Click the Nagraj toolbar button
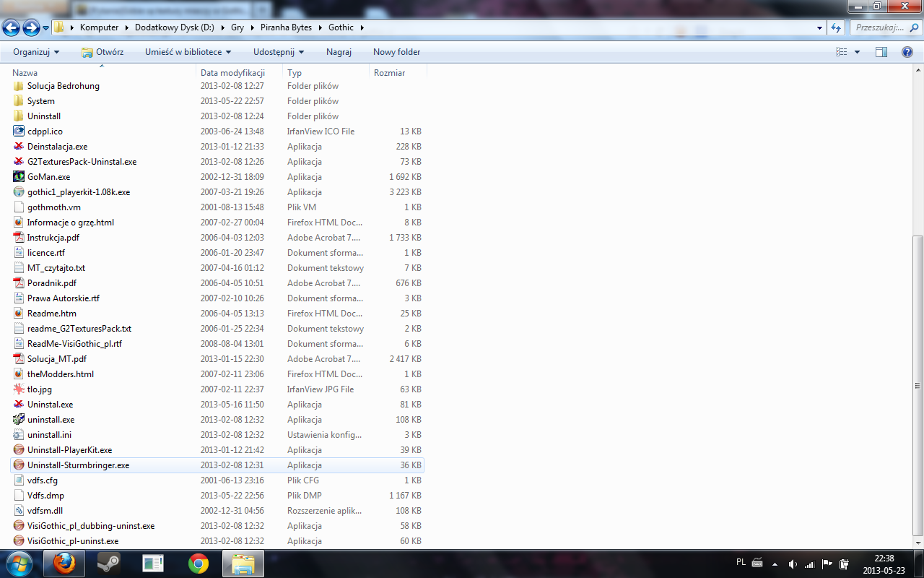This screenshot has width=924, height=578. pyautogui.click(x=339, y=52)
